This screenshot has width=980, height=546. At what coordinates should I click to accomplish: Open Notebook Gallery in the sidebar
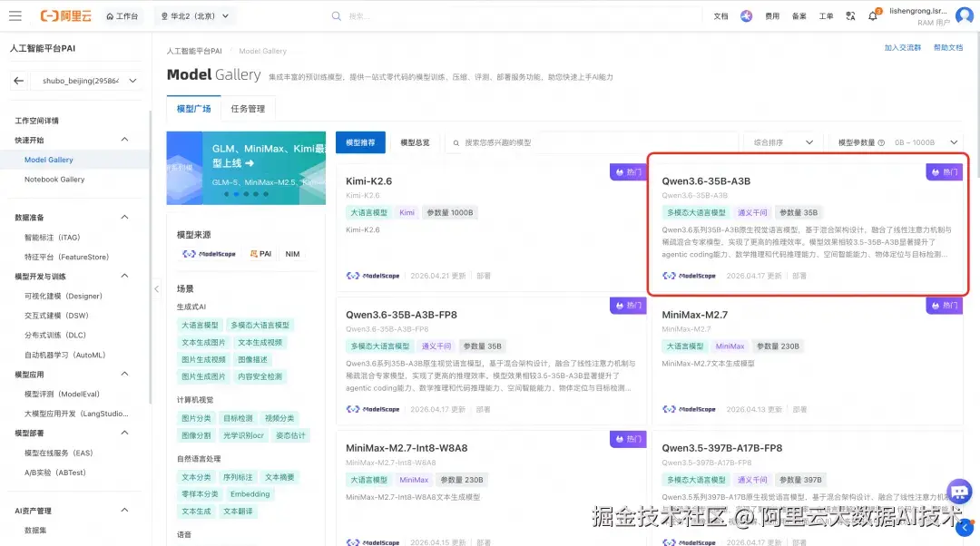(54, 180)
